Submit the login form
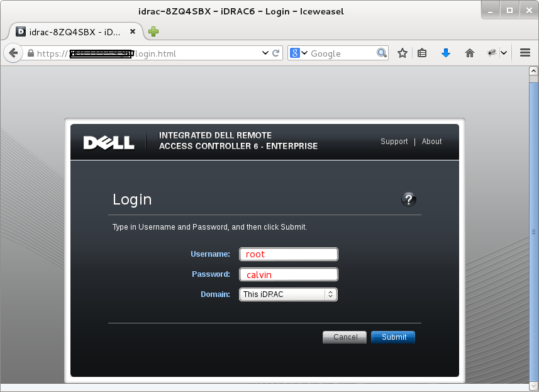 (393, 337)
